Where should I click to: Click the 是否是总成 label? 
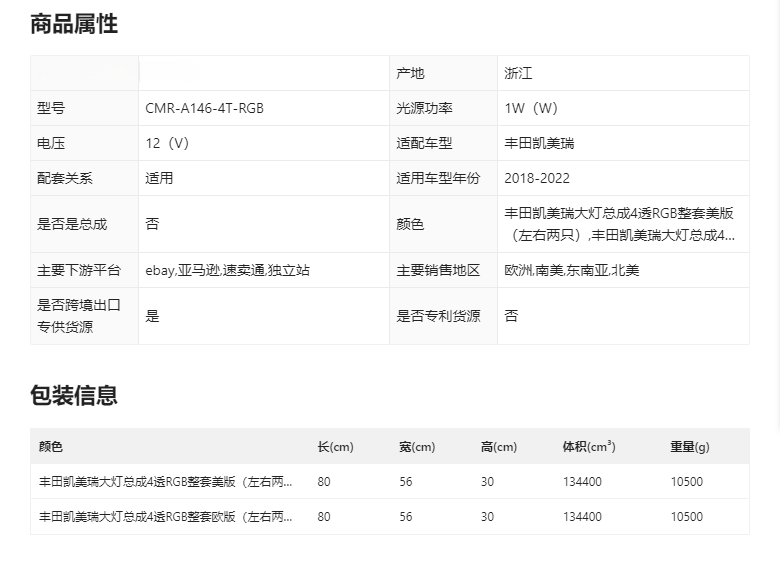coord(72,224)
